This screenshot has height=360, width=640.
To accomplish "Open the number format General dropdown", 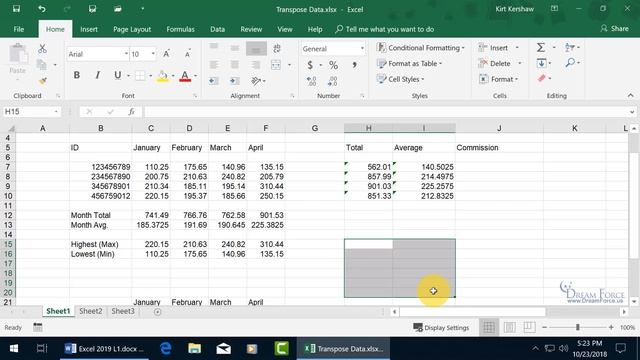I will point(362,49).
